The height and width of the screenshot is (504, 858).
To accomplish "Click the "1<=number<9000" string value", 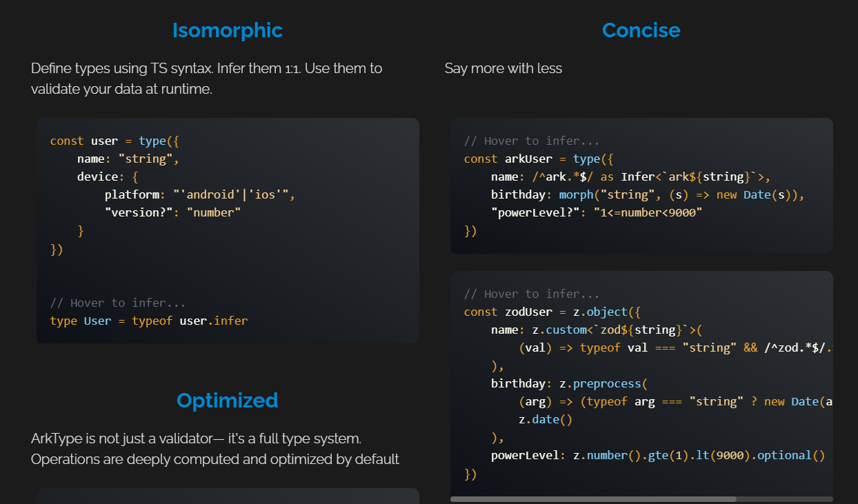I will [648, 212].
